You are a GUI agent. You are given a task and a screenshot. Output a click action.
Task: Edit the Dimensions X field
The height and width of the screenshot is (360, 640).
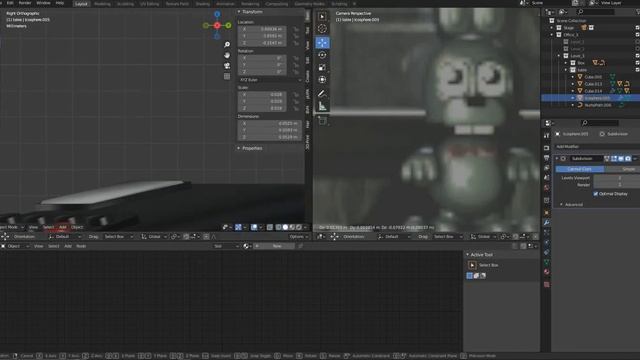270,124
